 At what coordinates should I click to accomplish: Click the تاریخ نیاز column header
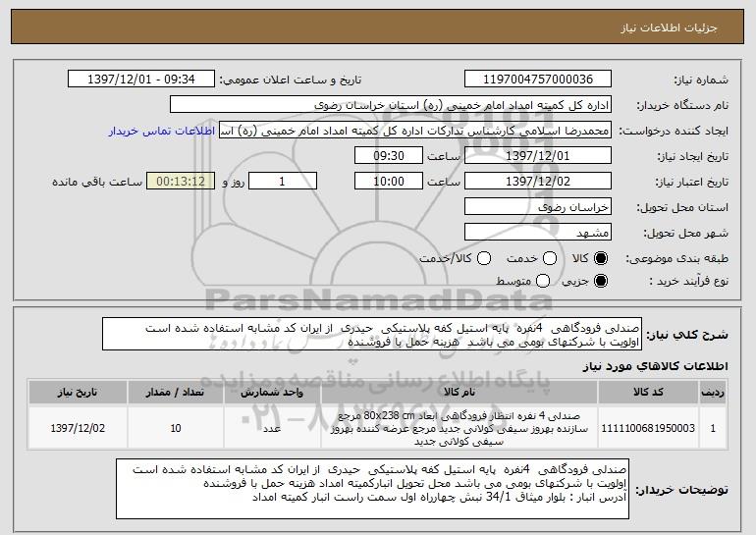click(78, 393)
